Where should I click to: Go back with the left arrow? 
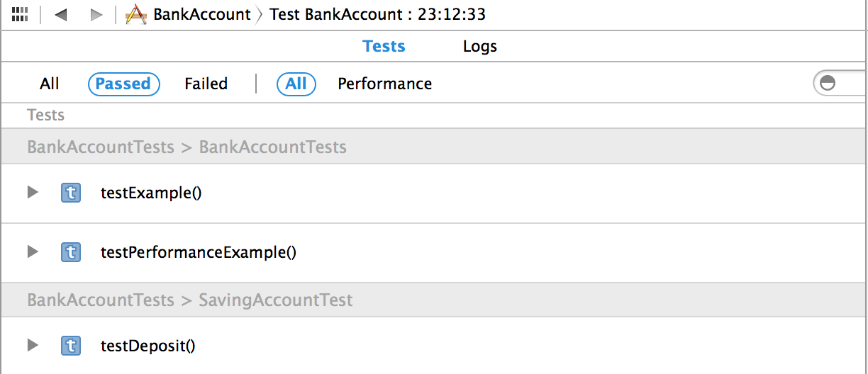pyautogui.click(x=60, y=15)
